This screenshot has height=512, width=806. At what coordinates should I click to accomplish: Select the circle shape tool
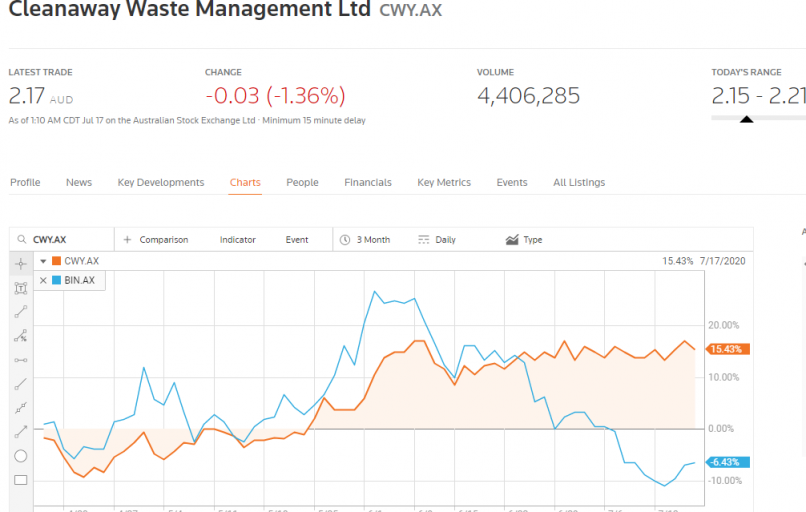(x=21, y=456)
